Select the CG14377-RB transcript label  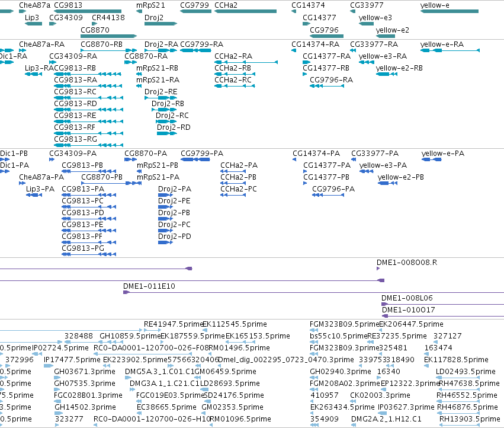pyautogui.click(x=326, y=68)
